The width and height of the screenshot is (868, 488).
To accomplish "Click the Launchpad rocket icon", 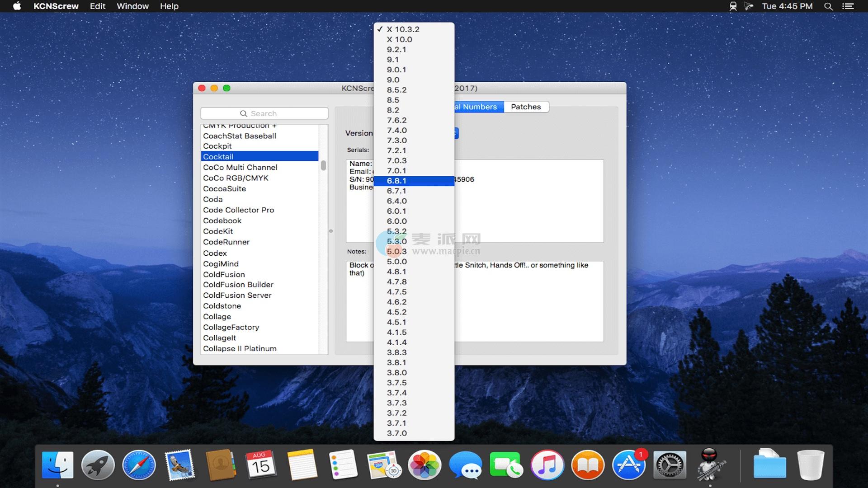I will tap(98, 465).
